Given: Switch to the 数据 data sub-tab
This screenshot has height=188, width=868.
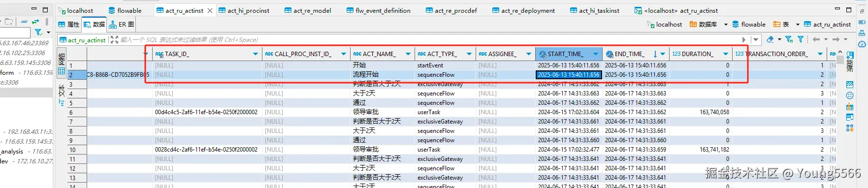Looking at the screenshot, I should (94, 24).
